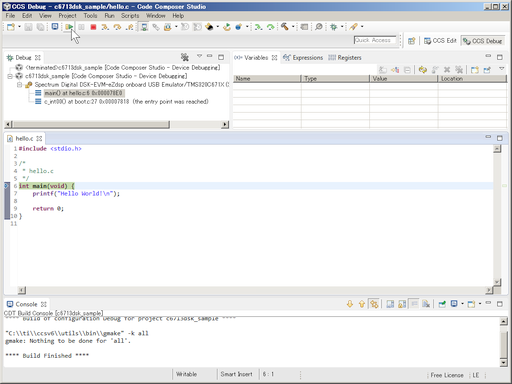Screen dimensions: 512x384
Task: Click the Build hammer icon
Action: (284, 27)
